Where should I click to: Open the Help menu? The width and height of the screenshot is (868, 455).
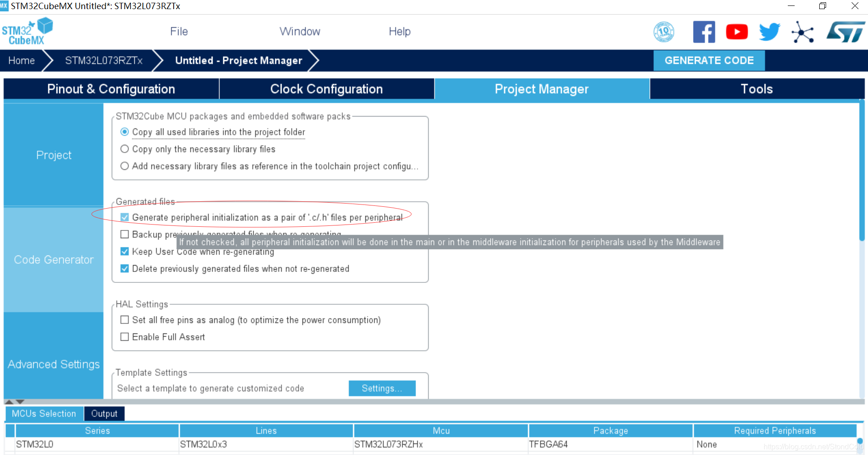(400, 31)
